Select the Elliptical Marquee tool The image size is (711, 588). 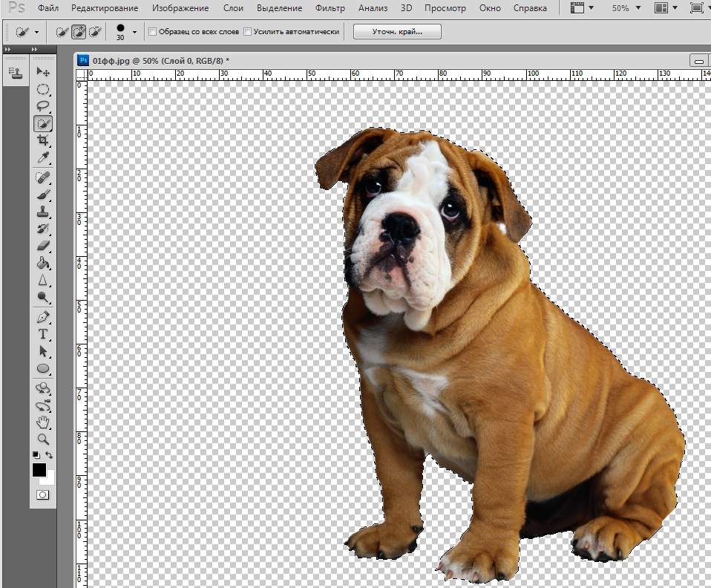tap(43, 89)
